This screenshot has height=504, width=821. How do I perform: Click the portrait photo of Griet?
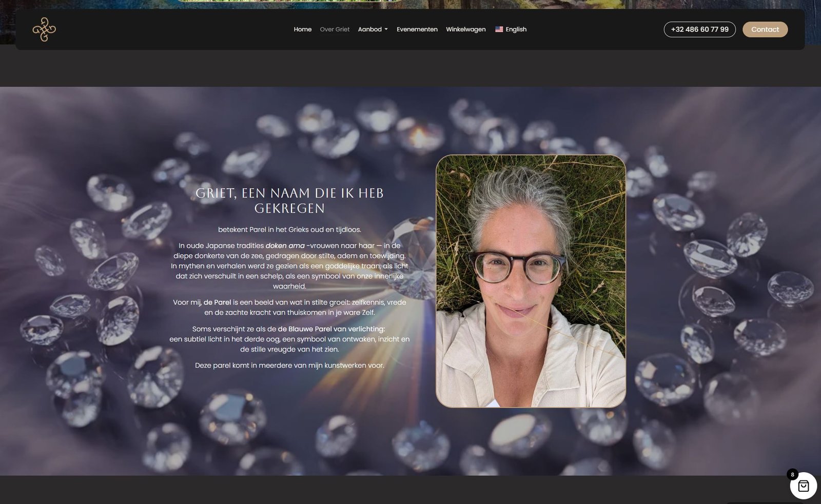[531, 281]
